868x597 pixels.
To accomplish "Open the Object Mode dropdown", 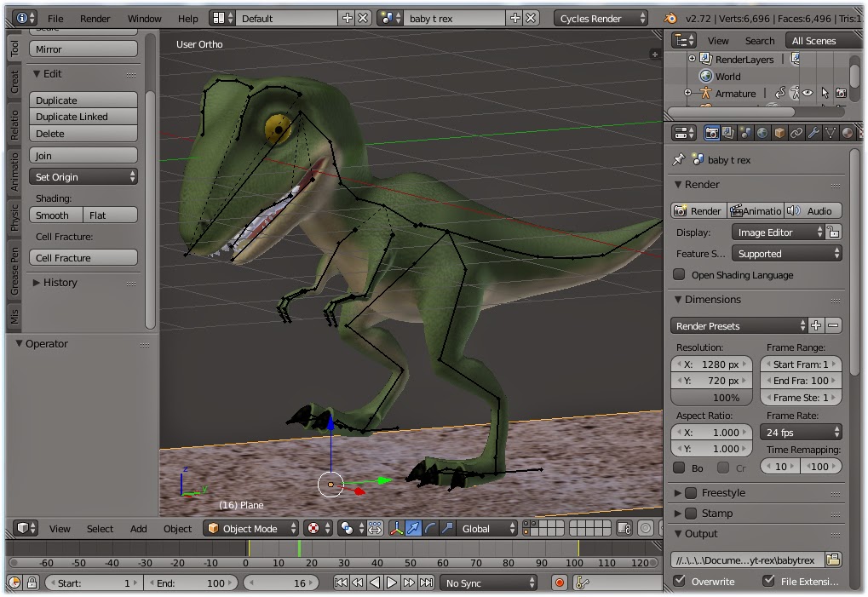I will click(251, 528).
